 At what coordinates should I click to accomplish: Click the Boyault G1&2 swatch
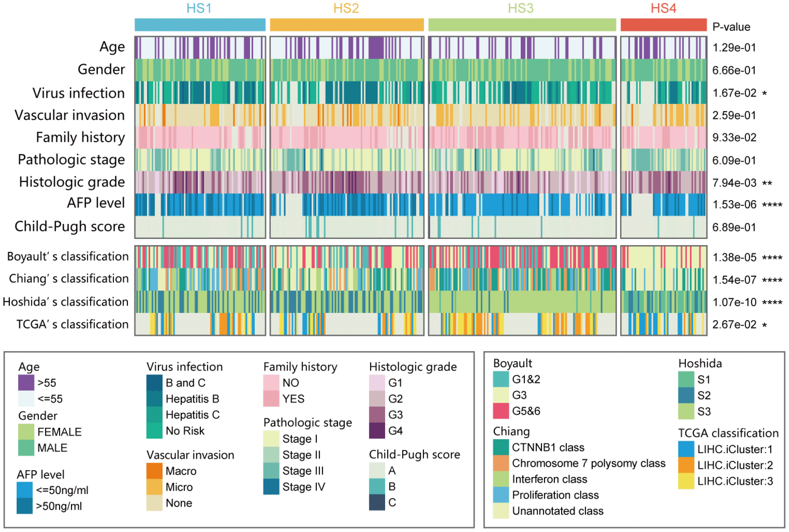pos(501,379)
